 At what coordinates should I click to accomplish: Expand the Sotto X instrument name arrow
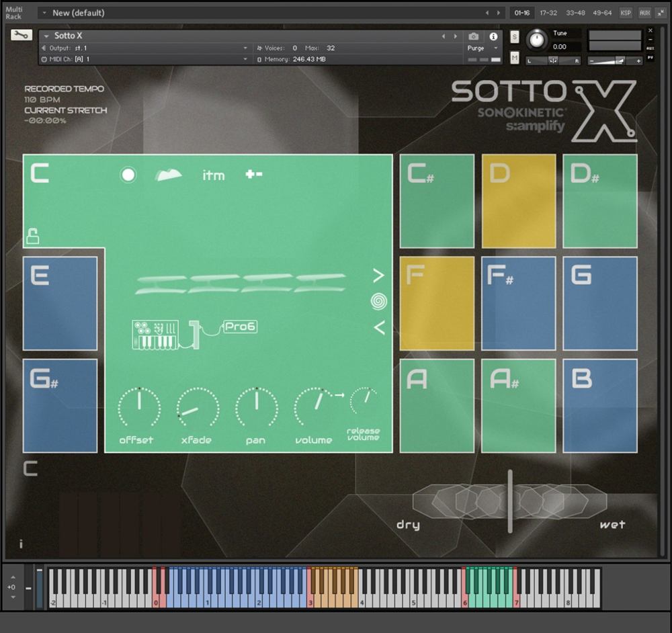(46, 36)
